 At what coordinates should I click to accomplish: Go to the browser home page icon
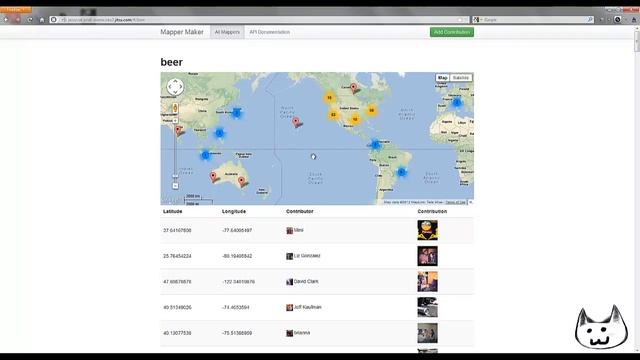click(42, 20)
